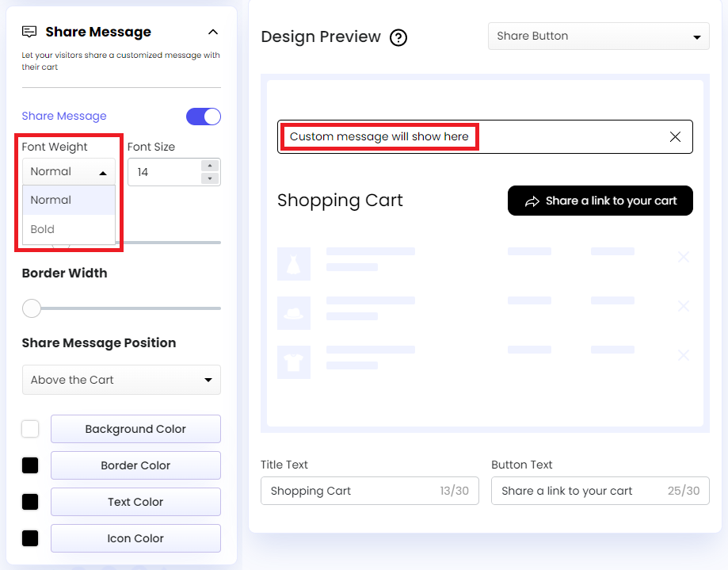Select Bold from the Font Weight dropdown
Screen dimensions: 728x570
coord(42,229)
